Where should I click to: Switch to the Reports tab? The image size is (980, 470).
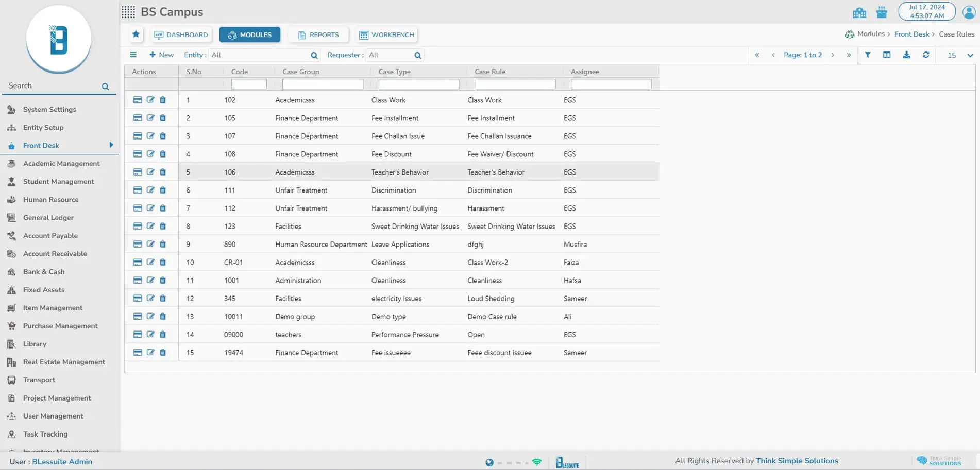pos(318,35)
